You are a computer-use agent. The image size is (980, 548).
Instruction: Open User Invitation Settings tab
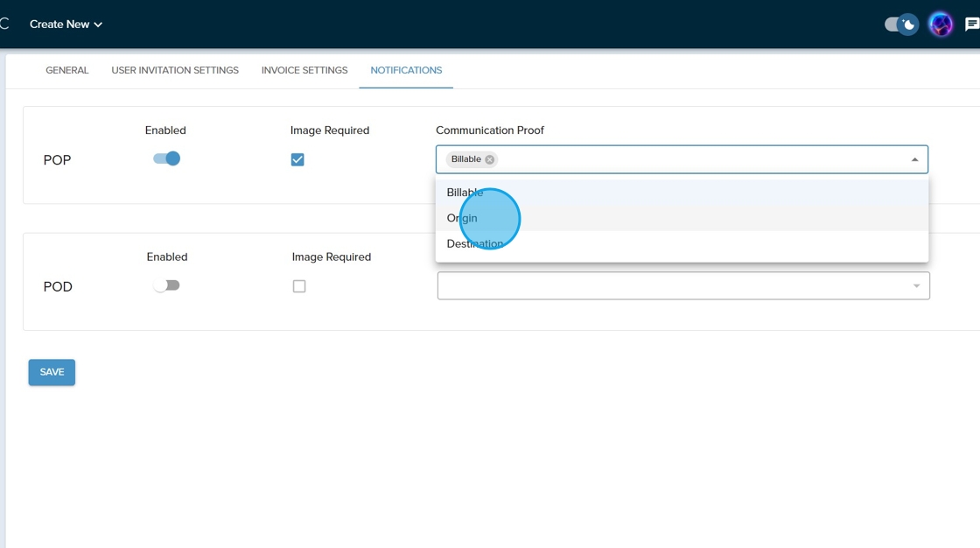coord(175,70)
